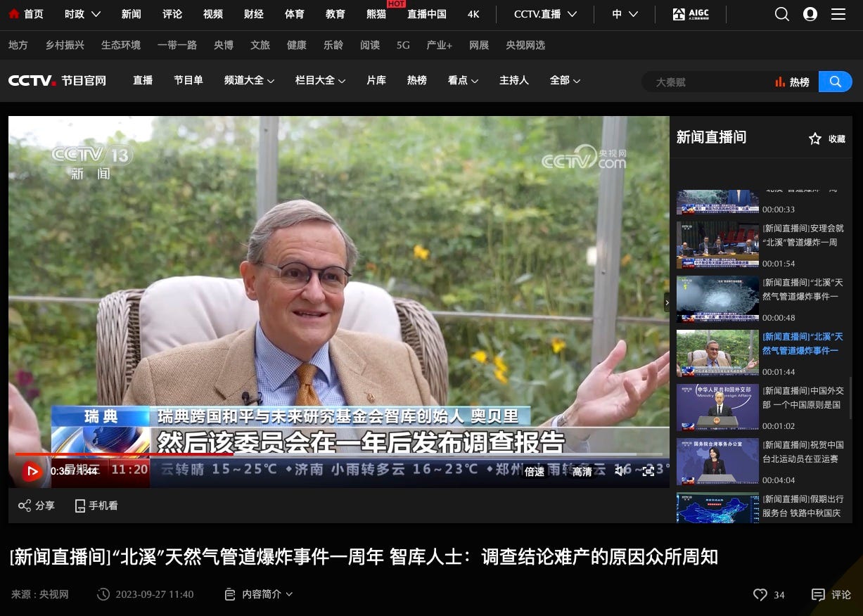This screenshot has width=863, height=616.
Task: Open the 视频 menu item
Action: point(213,14)
